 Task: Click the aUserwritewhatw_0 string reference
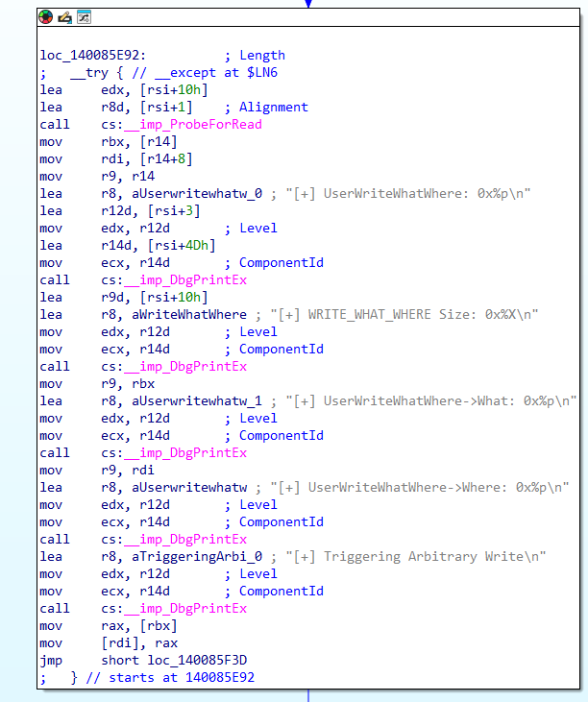(x=197, y=194)
